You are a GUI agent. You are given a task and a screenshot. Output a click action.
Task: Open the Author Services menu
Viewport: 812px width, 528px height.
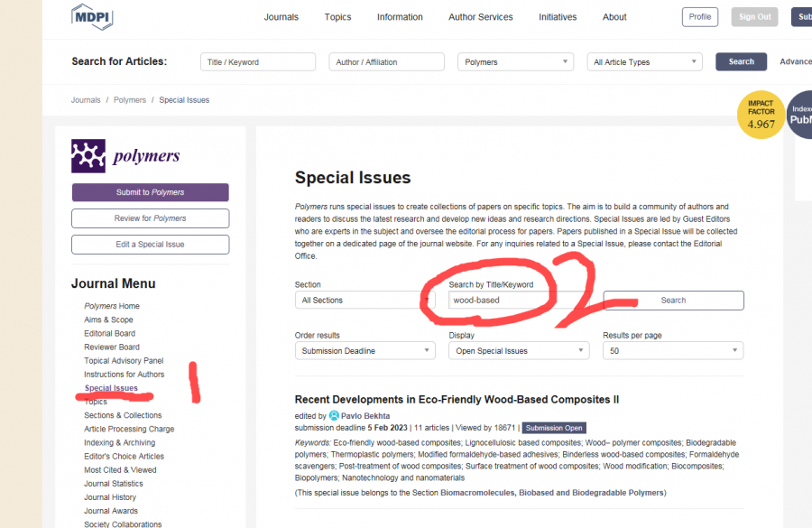[x=481, y=17]
